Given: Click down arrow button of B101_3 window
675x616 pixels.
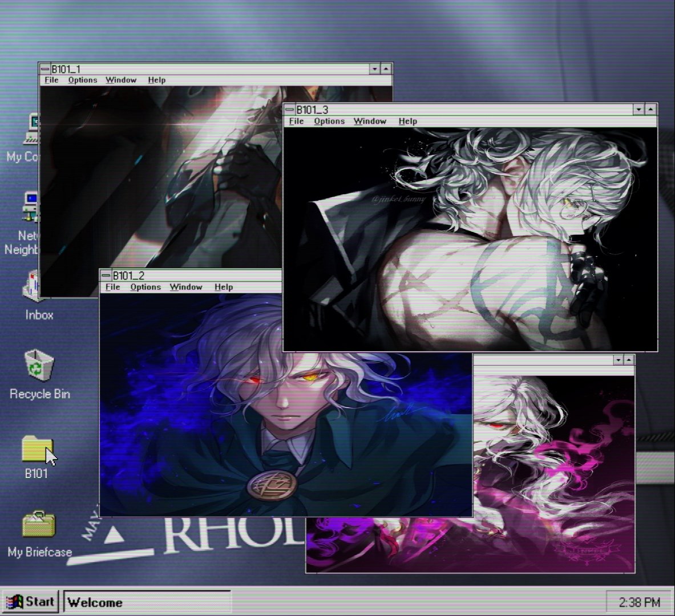Looking at the screenshot, I should coord(638,110).
